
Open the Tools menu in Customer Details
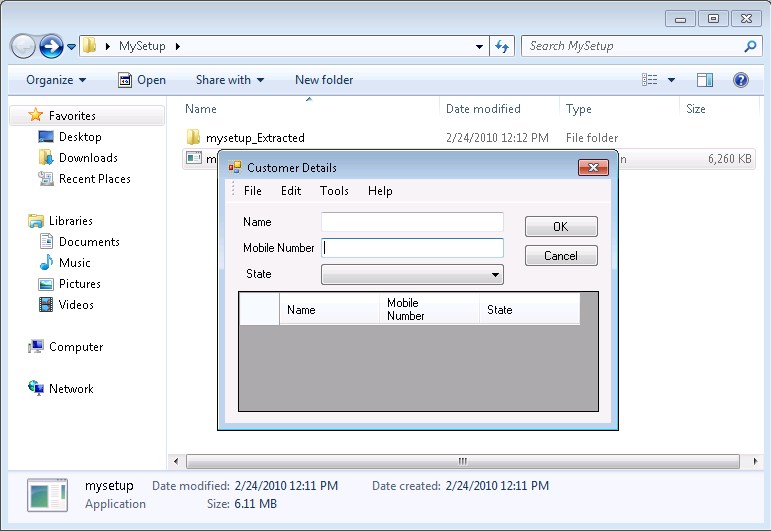click(x=334, y=191)
